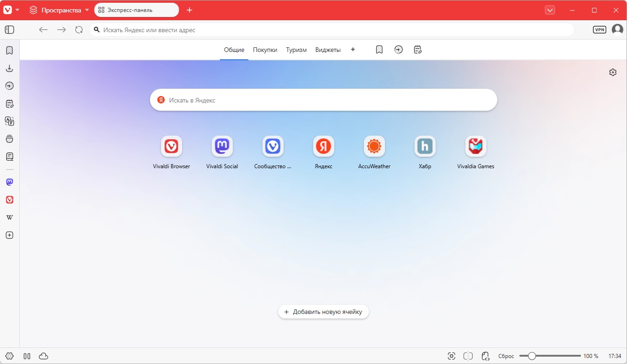
Task: Click the capture page camera icon
Action: pos(451,356)
